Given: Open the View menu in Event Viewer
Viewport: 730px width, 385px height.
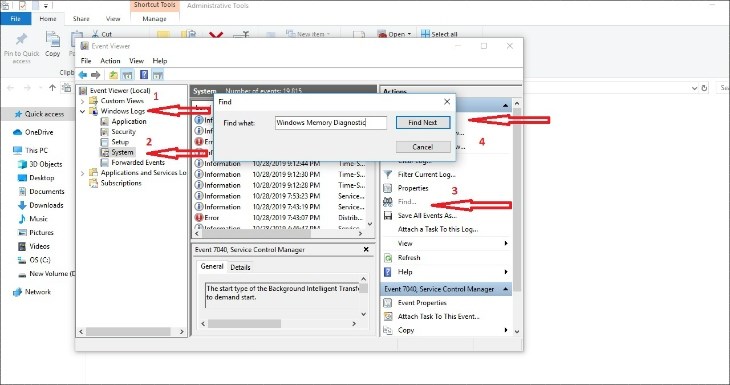Looking at the screenshot, I should (136, 61).
